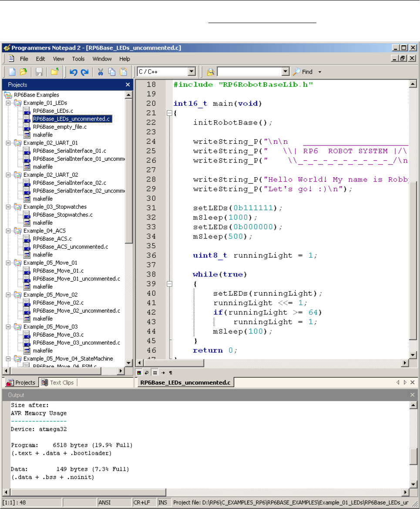Select RP6Base_empty_file.c in project tree
Image resolution: width=420 pixels, height=509 pixels.
coord(60,127)
